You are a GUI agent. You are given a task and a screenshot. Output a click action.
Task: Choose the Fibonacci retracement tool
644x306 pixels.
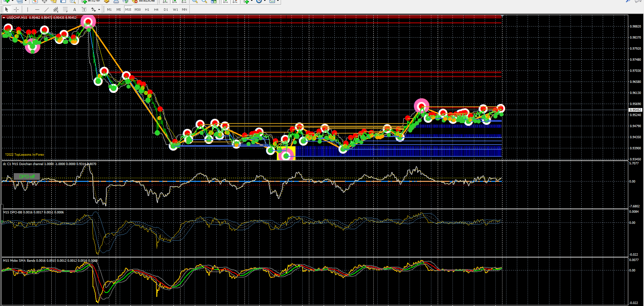pos(65,9)
